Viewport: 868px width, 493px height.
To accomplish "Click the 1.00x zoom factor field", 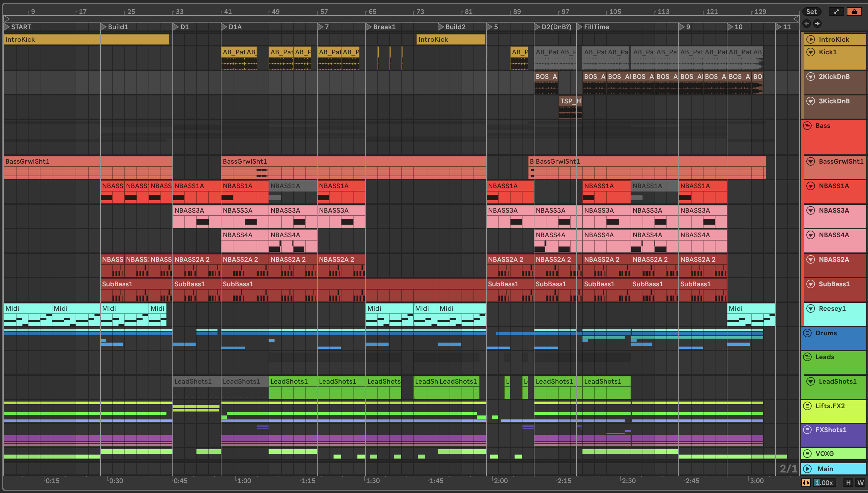I will coord(824,482).
